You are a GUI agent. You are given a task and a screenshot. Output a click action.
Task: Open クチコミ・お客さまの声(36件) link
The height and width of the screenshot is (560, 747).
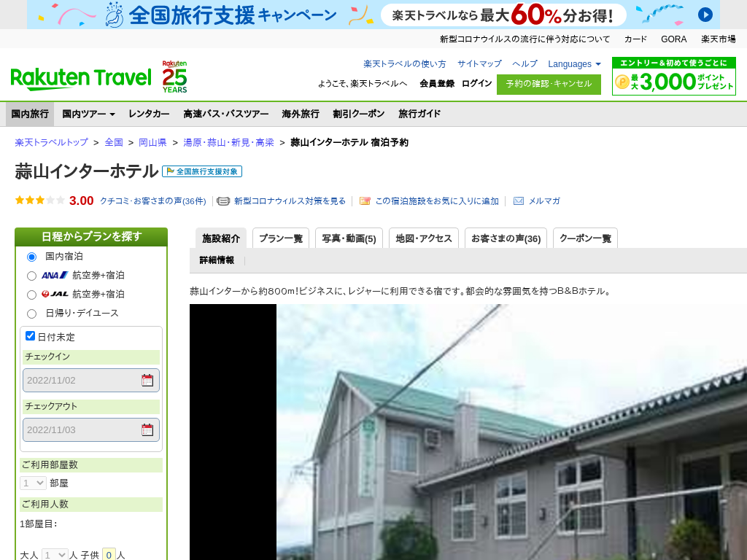tap(153, 201)
